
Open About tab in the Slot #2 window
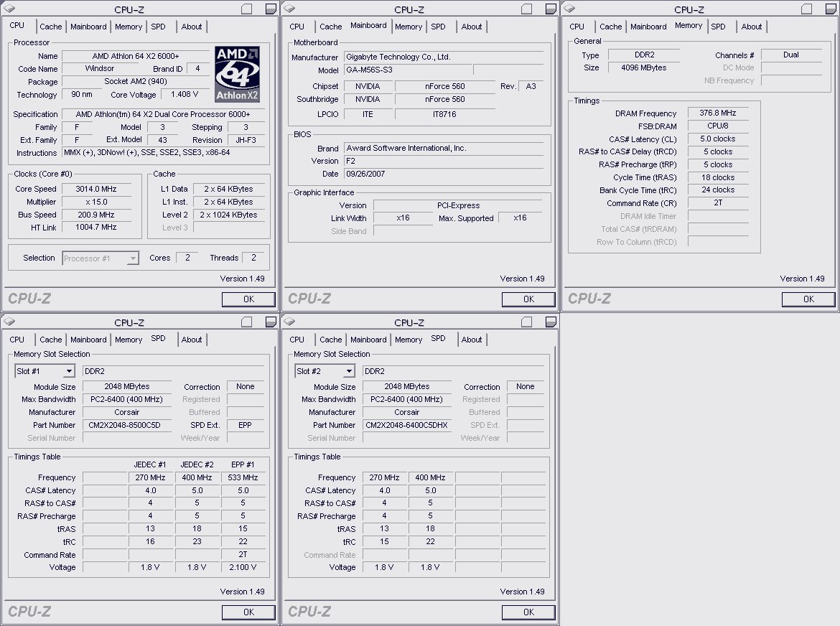(x=472, y=340)
